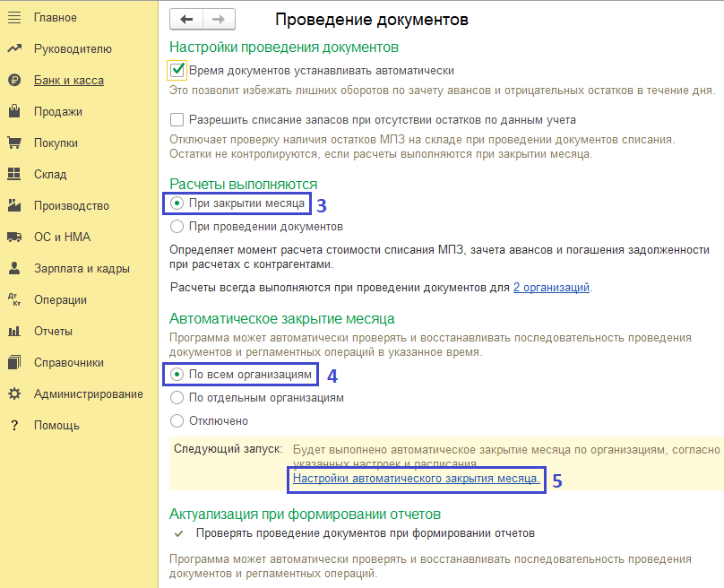Click the chart icon for Руководителю
Viewport: 724px width, 588px height.
pyautogui.click(x=14, y=49)
